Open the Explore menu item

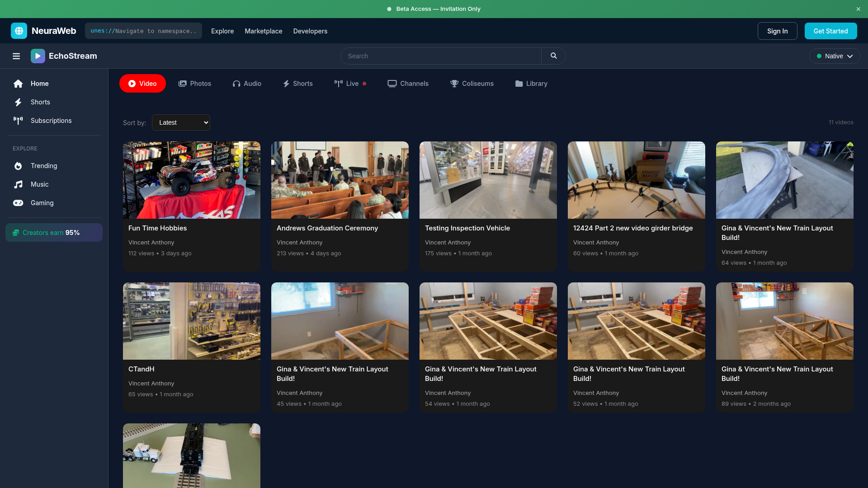tap(222, 31)
